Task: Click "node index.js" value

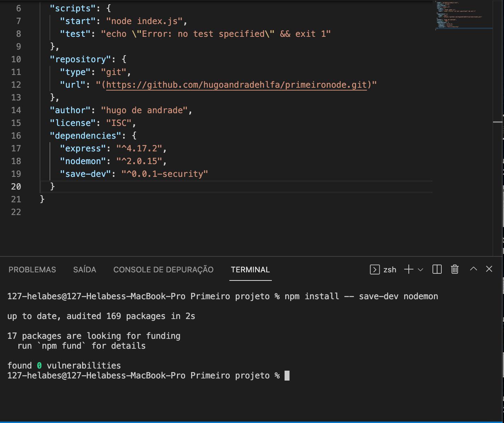Action: coord(144,21)
